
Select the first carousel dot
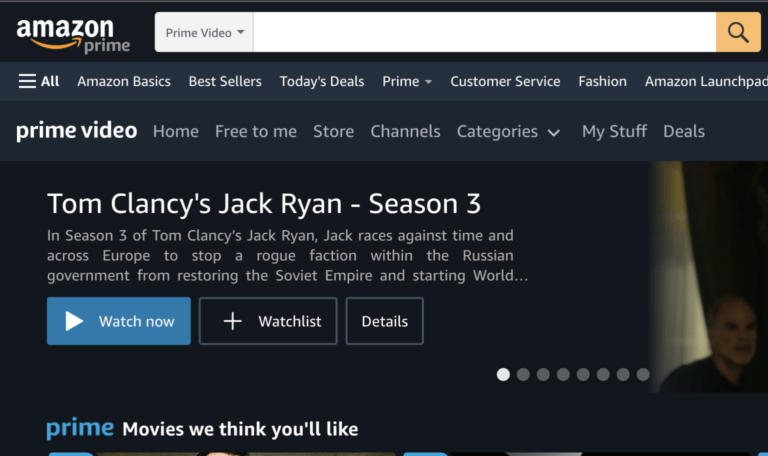pos(503,375)
